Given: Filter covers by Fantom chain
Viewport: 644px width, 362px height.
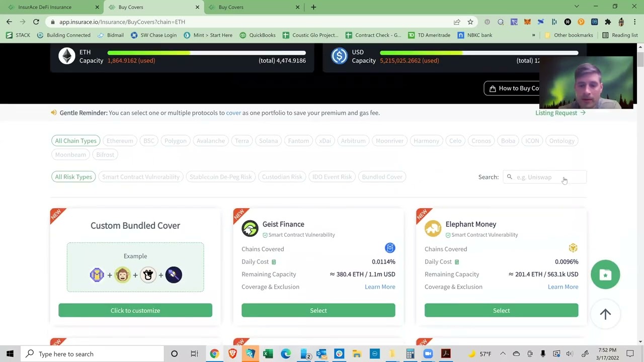Looking at the screenshot, I should [x=298, y=141].
